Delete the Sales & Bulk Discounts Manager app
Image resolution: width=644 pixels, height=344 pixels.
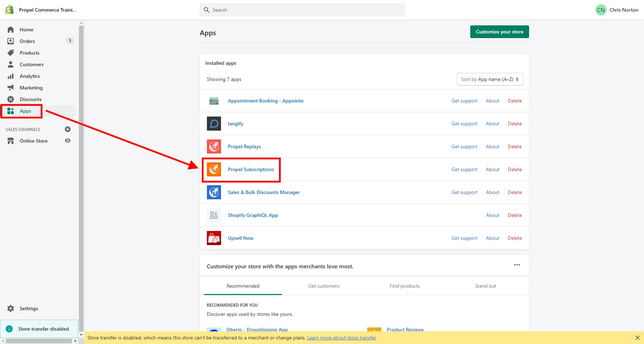coord(515,192)
